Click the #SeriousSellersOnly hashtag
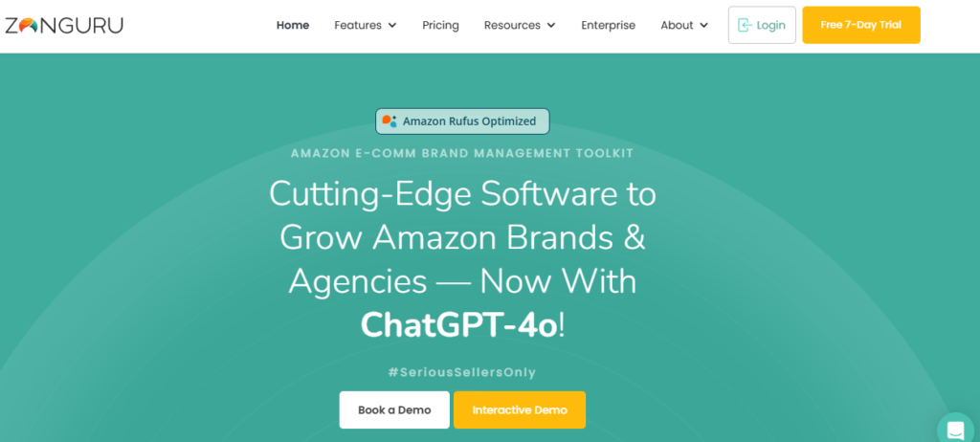The height and width of the screenshot is (442, 980). click(462, 372)
